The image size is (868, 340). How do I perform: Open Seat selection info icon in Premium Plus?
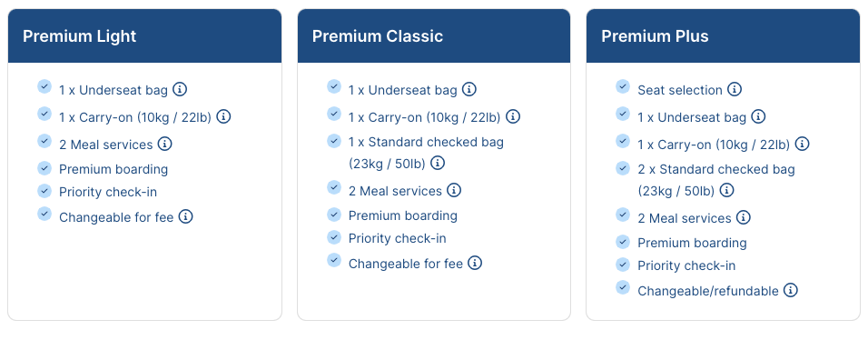735,89
